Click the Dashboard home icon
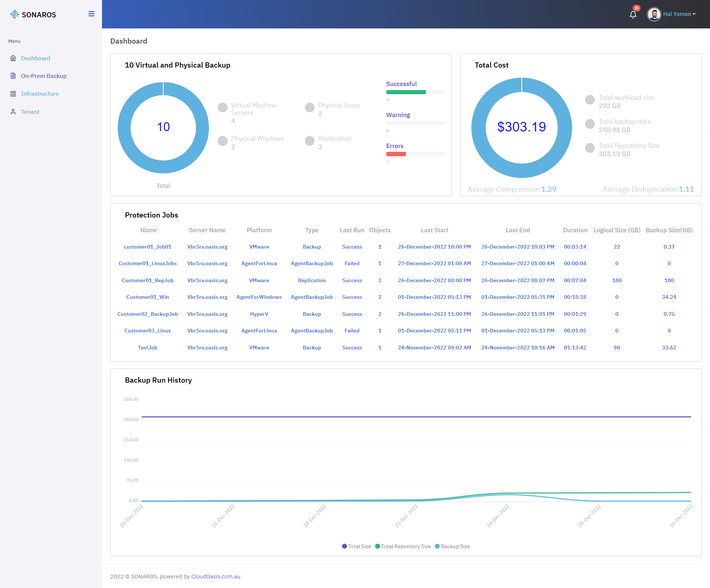This screenshot has width=710, height=588. 13,58
